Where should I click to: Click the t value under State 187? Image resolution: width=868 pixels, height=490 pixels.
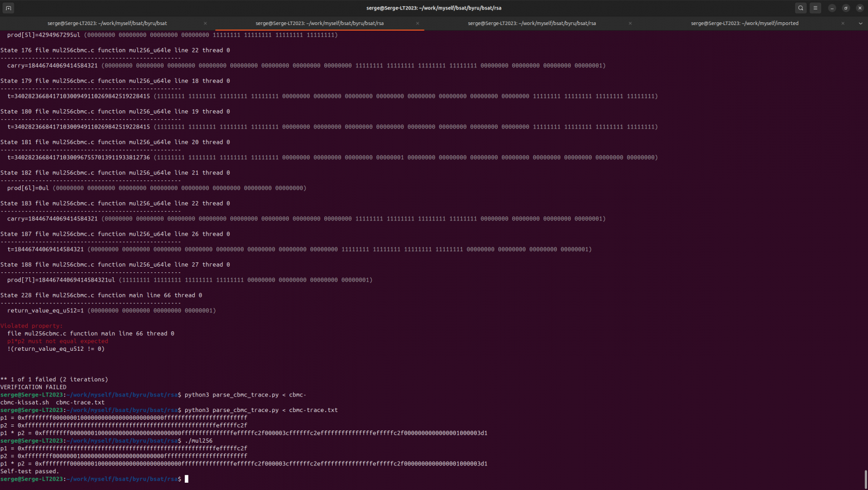click(299, 249)
